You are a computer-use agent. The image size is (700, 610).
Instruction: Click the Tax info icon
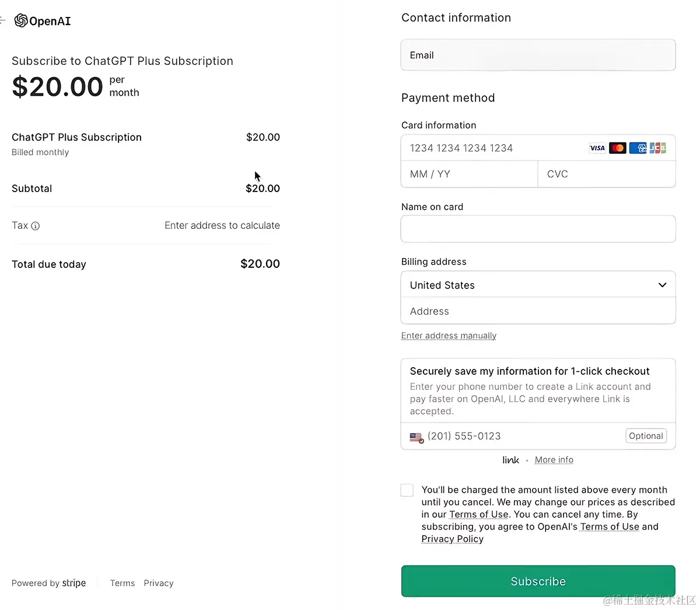tap(36, 226)
